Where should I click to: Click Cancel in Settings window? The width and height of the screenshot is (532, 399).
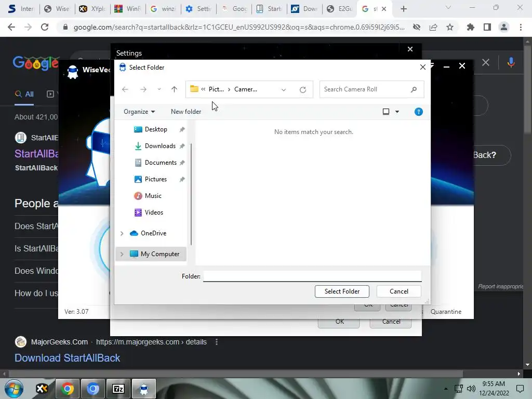click(x=391, y=321)
